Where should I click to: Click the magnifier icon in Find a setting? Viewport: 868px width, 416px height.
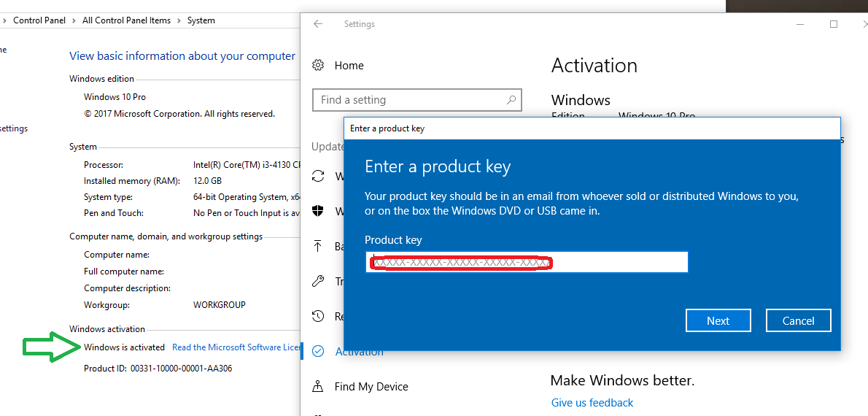pyautogui.click(x=511, y=100)
